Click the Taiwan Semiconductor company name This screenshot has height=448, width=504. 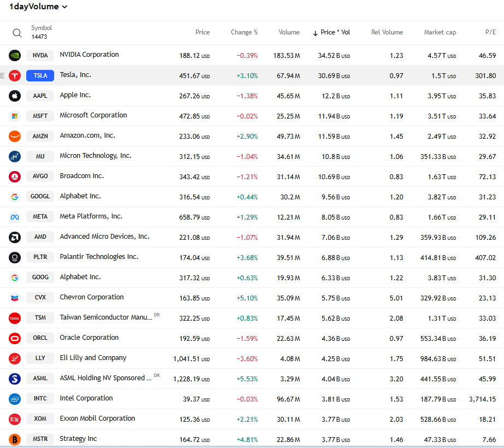coord(106,317)
